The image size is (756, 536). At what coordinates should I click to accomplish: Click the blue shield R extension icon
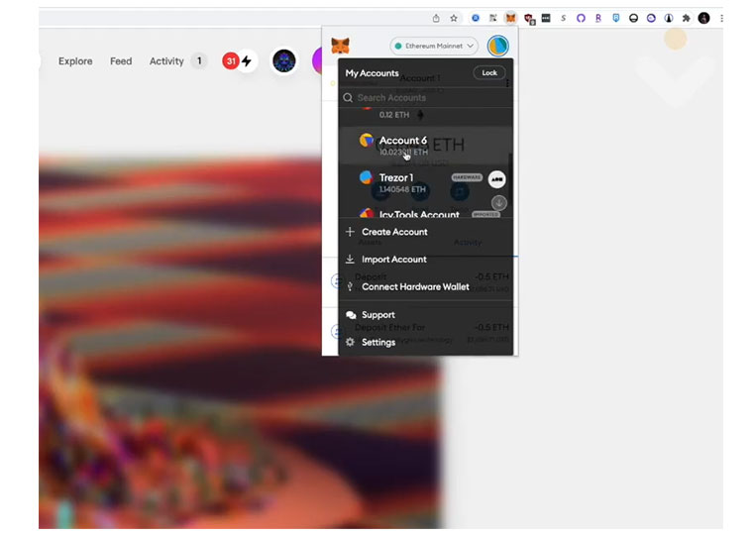pyautogui.click(x=615, y=18)
